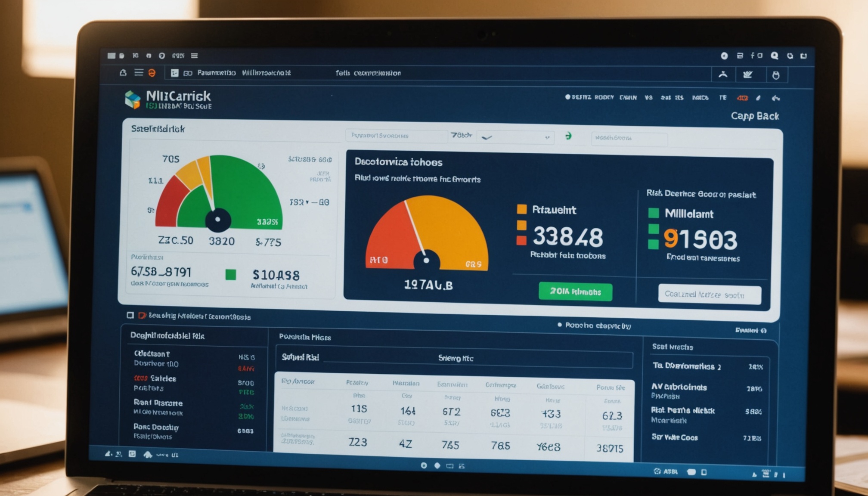
Task: Click the search field right of green arrow
Action: coord(629,139)
